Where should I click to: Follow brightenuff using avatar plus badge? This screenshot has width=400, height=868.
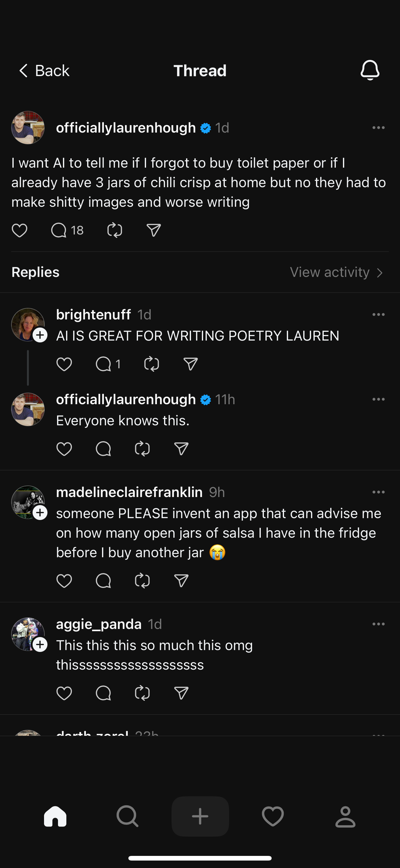click(40, 335)
